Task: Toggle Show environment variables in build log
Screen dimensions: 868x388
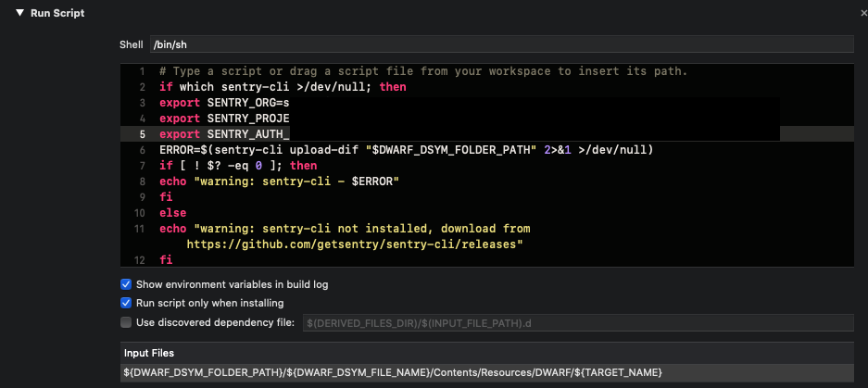Action: click(x=126, y=284)
